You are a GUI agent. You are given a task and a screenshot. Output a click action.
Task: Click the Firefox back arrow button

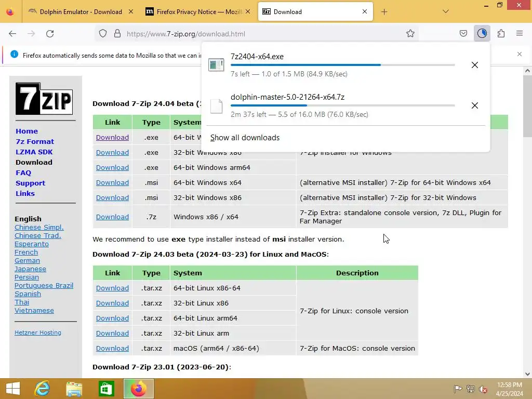point(12,34)
